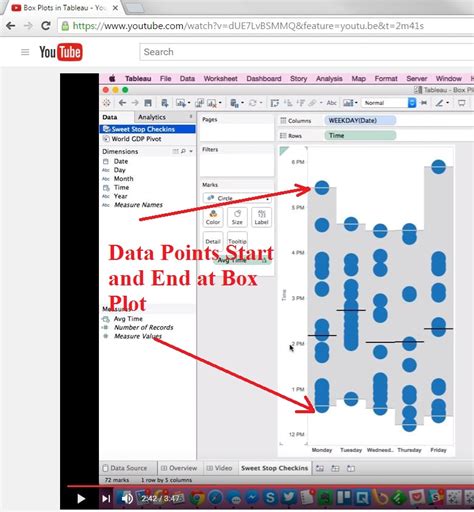The height and width of the screenshot is (512, 474).
Task: Open the Worksheet menu
Action: (221, 79)
